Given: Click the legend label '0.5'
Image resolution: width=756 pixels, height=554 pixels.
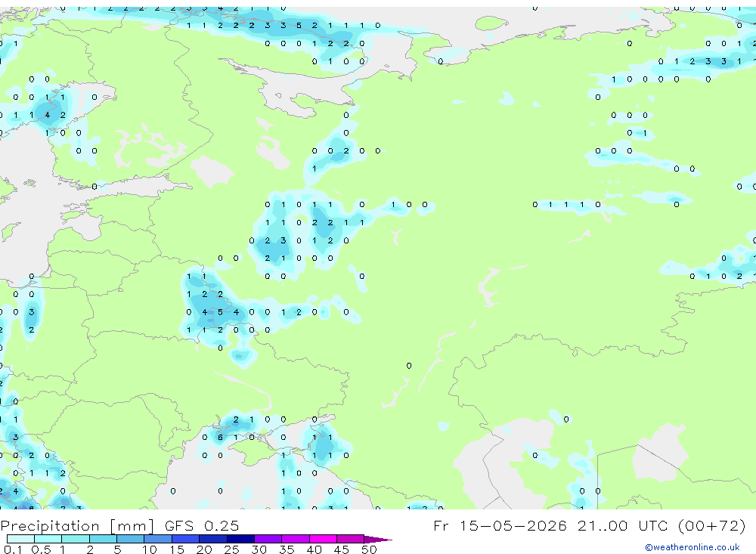Looking at the screenshot, I should pos(41,549).
